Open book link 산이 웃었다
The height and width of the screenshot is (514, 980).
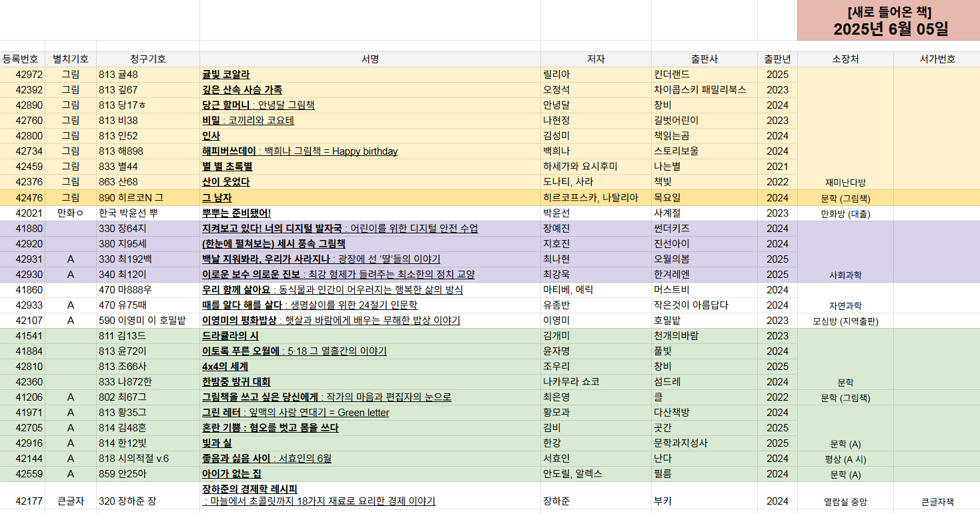coord(225,182)
